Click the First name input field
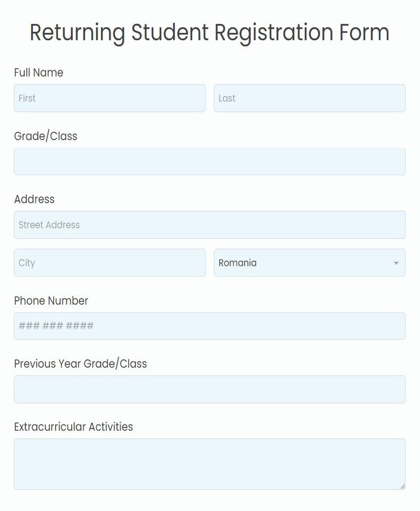The image size is (420, 511). [x=110, y=98]
